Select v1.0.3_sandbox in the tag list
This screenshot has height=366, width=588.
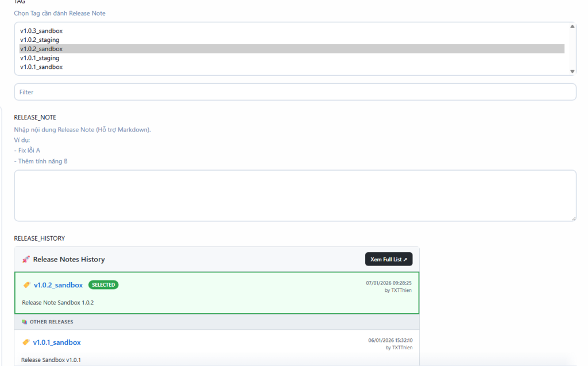(41, 30)
